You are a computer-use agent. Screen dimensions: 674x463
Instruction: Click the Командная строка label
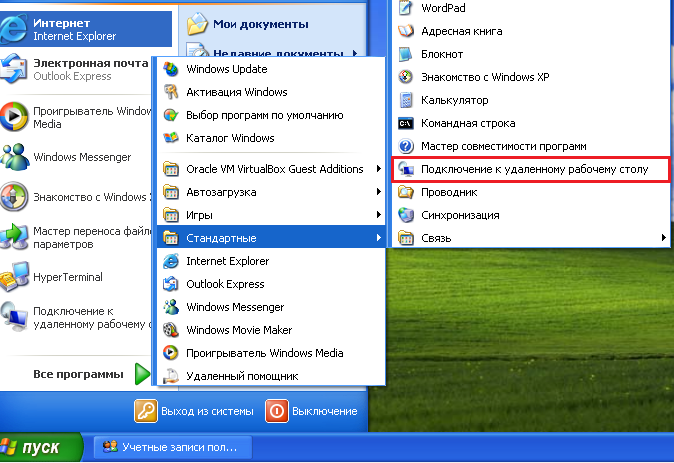468,123
